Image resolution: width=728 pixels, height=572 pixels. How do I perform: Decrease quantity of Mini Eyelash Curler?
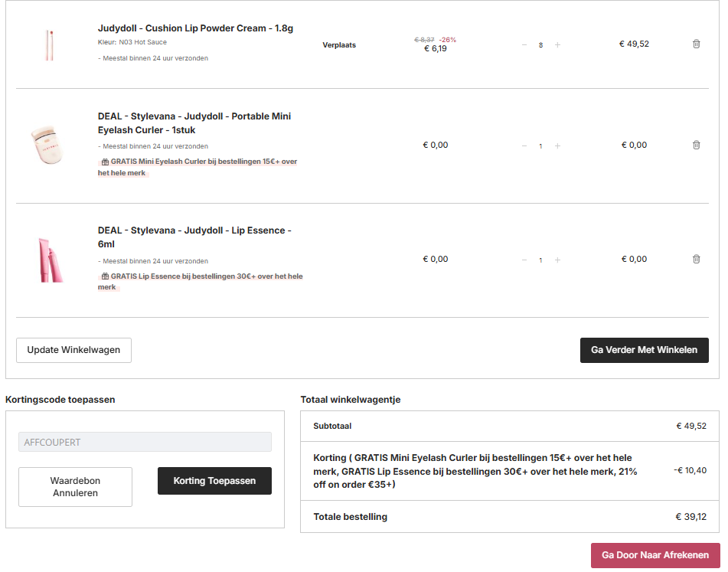pyautogui.click(x=524, y=145)
